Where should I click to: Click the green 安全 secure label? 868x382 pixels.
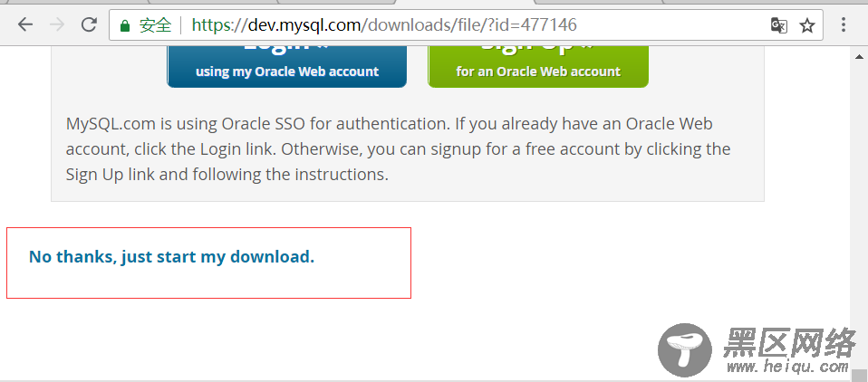click(x=156, y=24)
